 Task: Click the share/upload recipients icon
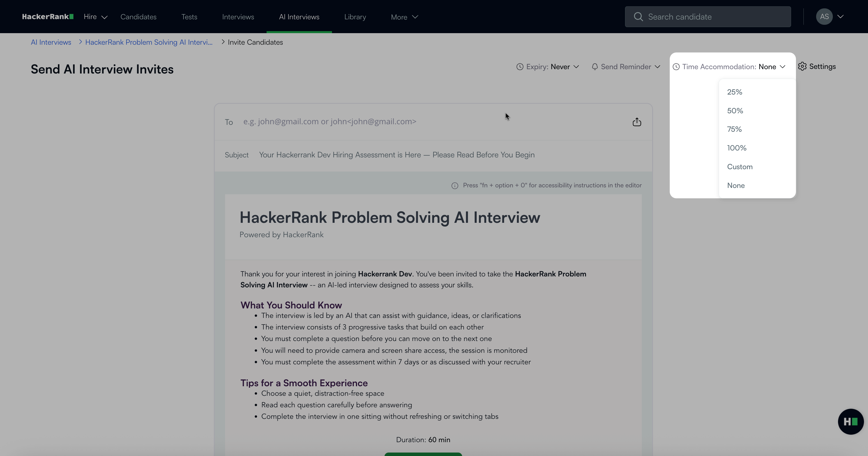(x=637, y=122)
